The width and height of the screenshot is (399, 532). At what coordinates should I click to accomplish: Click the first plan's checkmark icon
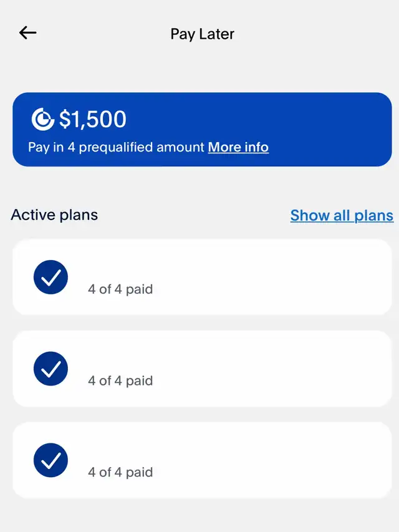click(50, 278)
